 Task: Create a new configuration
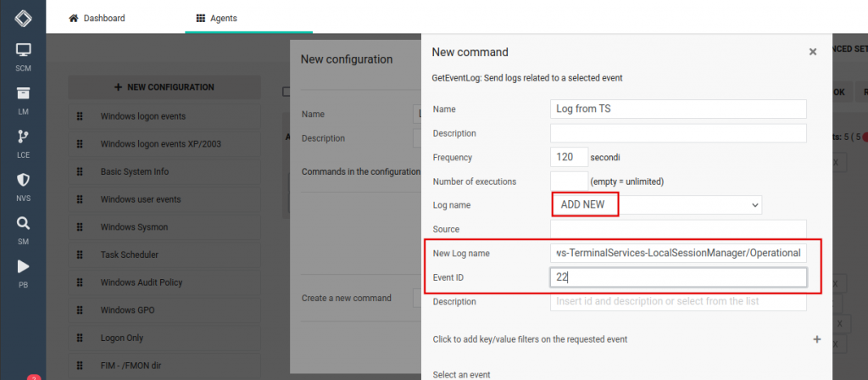164,87
